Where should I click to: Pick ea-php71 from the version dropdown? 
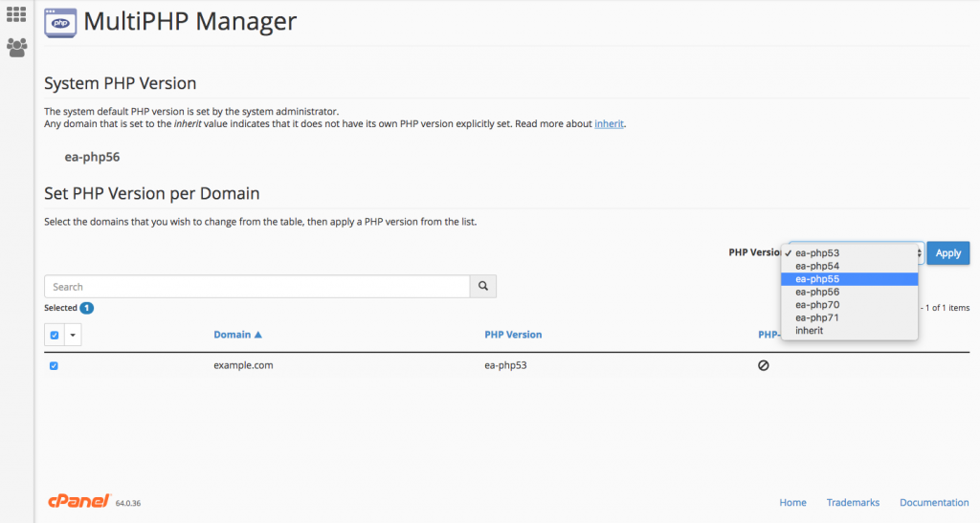(850, 317)
